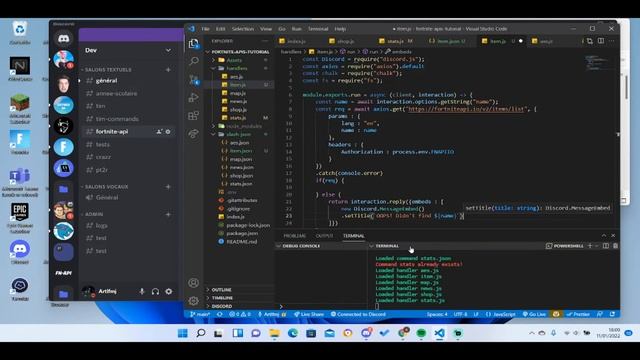Viewport: 640px width, 360px height.
Task: Click the Discord home icon
Action: point(63,39)
